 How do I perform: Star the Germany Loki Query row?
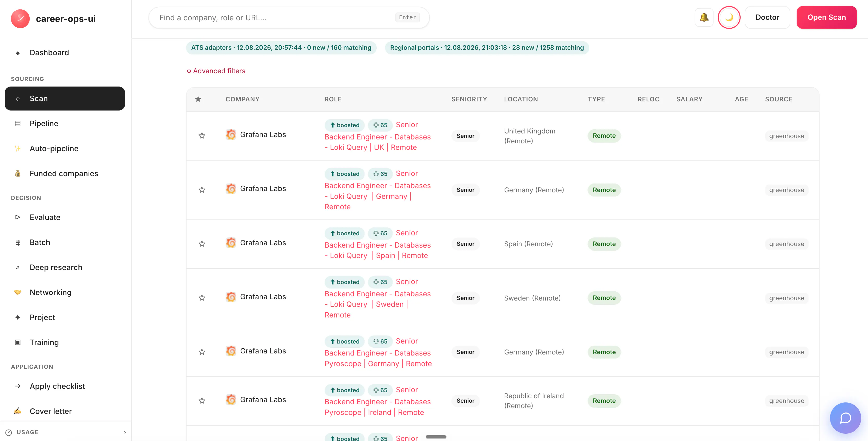point(202,190)
